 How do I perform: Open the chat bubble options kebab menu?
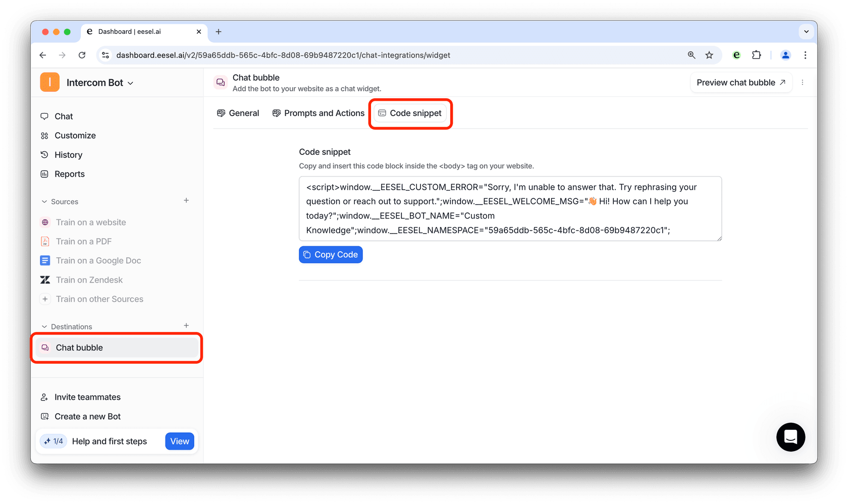(803, 82)
